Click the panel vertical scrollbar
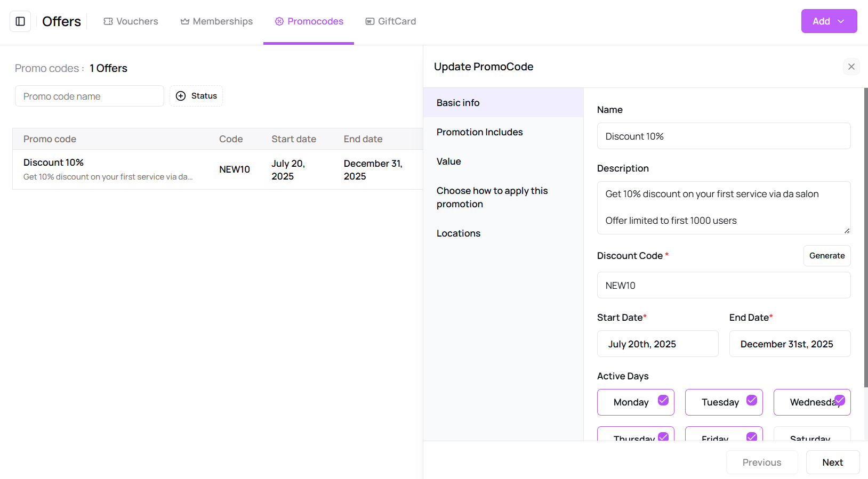Image resolution: width=868 pixels, height=479 pixels. point(866,238)
